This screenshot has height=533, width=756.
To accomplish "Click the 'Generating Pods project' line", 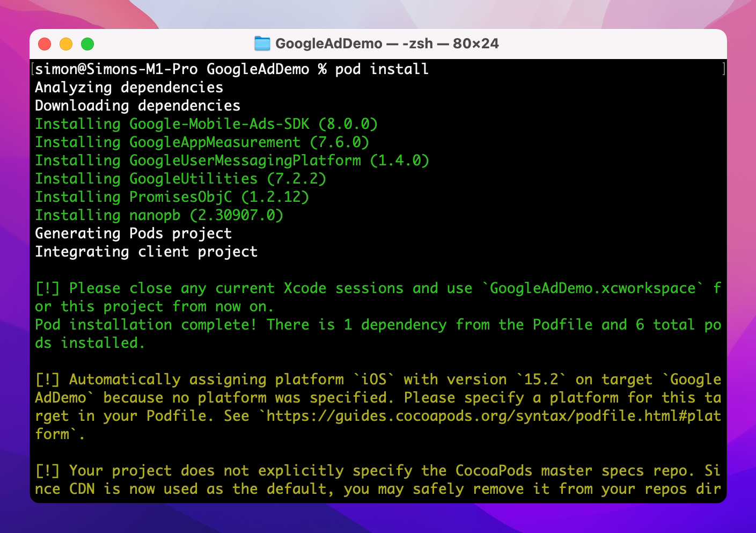I will pyautogui.click(x=133, y=233).
